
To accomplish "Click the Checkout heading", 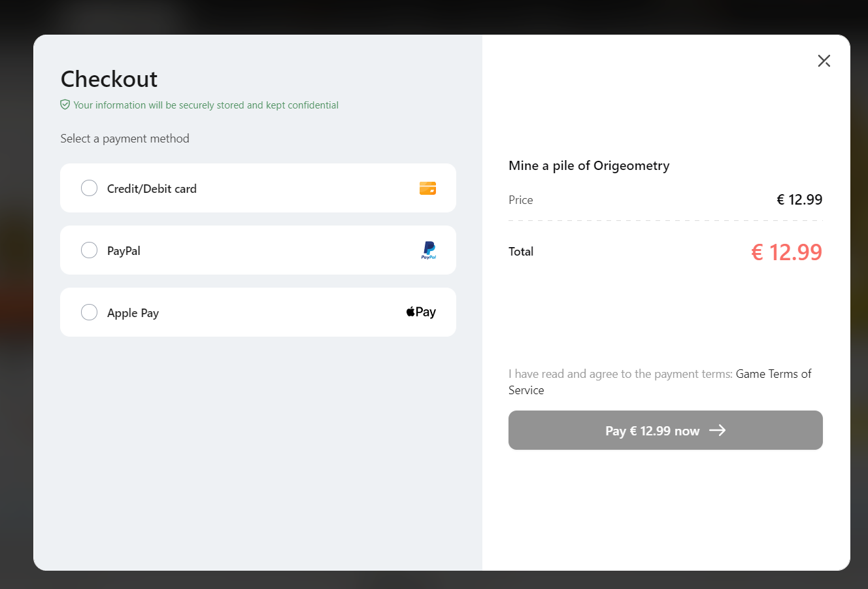I will point(109,79).
